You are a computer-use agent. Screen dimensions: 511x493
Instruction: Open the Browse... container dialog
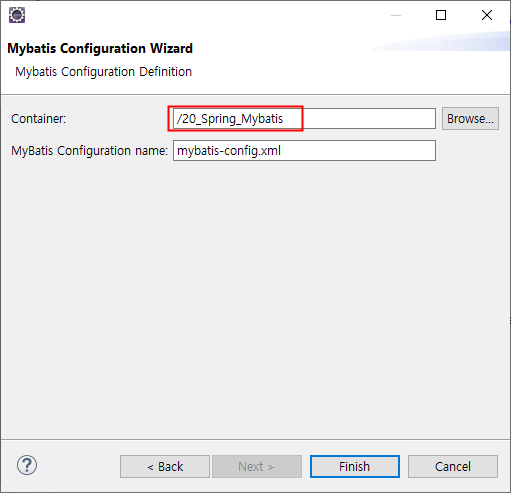(x=470, y=119)
